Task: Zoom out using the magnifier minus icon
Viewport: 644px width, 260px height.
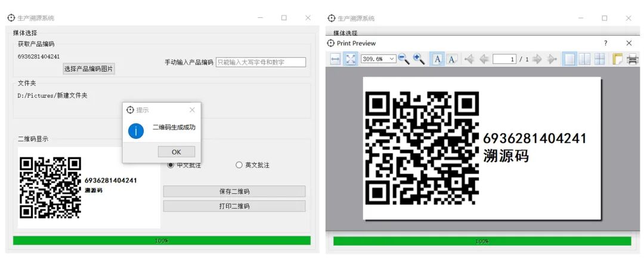Action: pyautogui.click(x=404, y=59)
